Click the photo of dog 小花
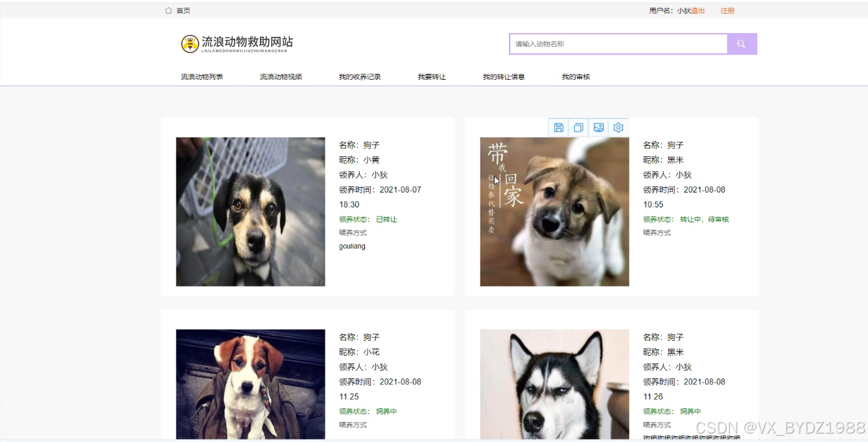This screenshot has height=442, width=868. [250, 384]
